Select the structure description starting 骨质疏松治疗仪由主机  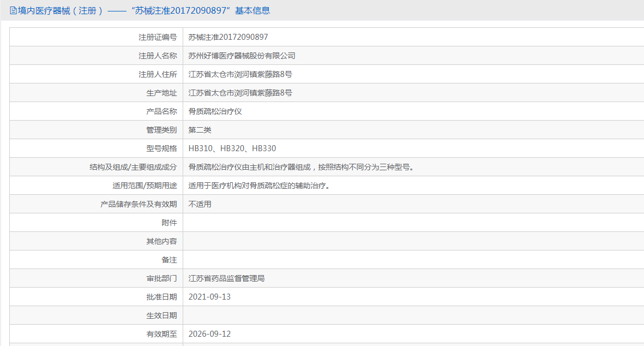tap(301, 167)
